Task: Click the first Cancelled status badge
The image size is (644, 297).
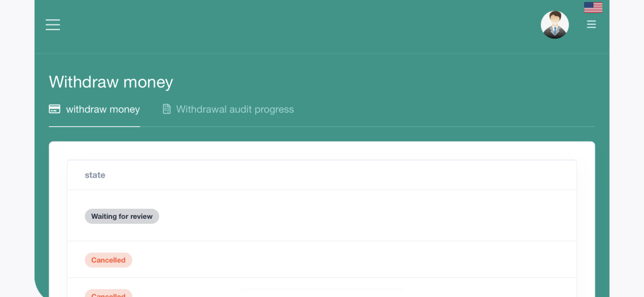Action: tap(108, 260)
